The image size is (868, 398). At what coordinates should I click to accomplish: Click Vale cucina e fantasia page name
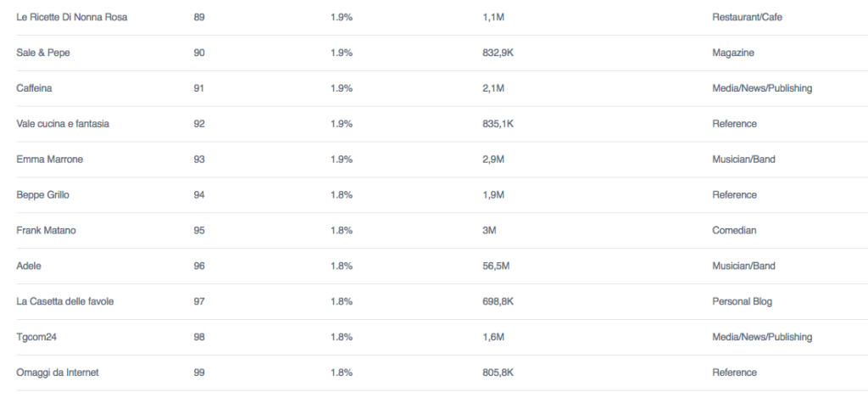point(63,124)
